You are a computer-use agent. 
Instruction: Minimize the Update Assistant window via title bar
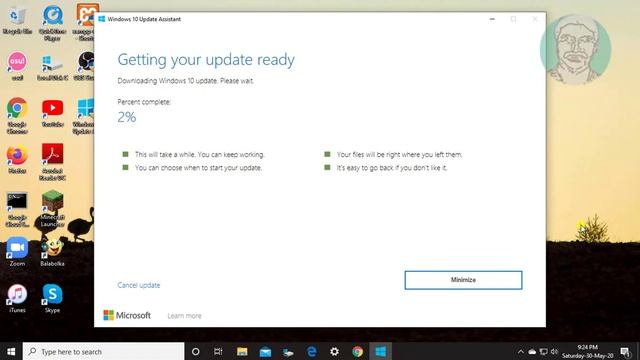point(492,19)
